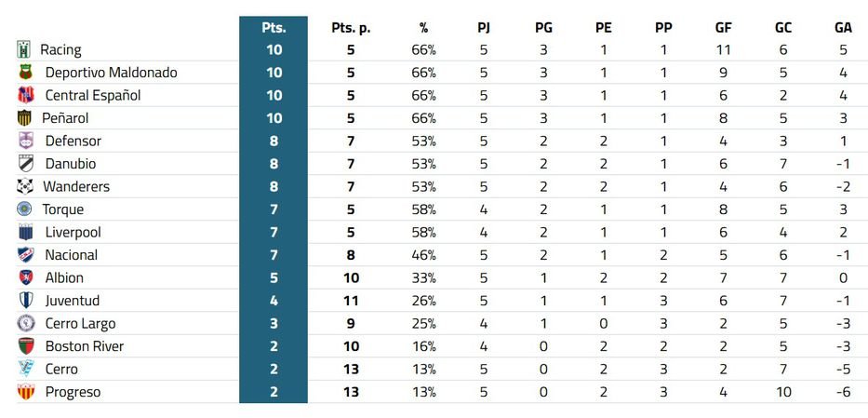Click the Boston River crest icon

coord(25,346)
